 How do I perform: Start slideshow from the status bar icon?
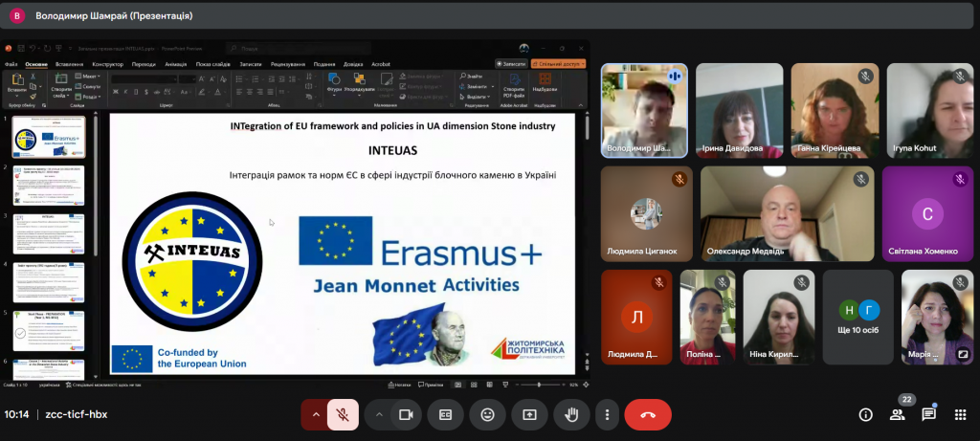coord(504,385)
